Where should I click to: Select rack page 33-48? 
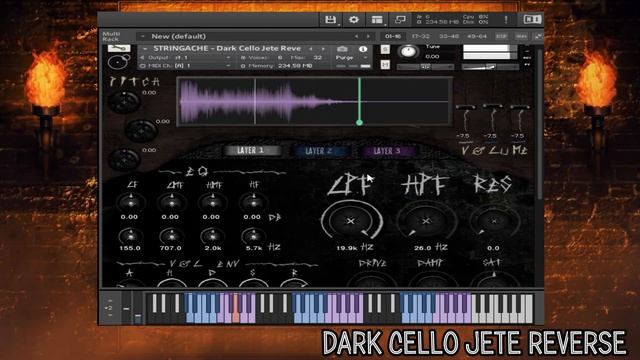click(449, 36)
